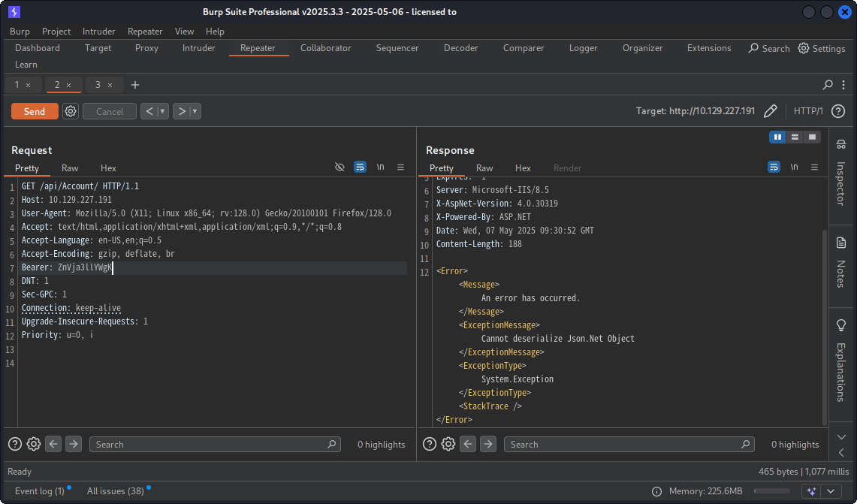Click the search icon in Repeater tab bar
This screenshot has height=504, width=857.
tap(828, 85)
